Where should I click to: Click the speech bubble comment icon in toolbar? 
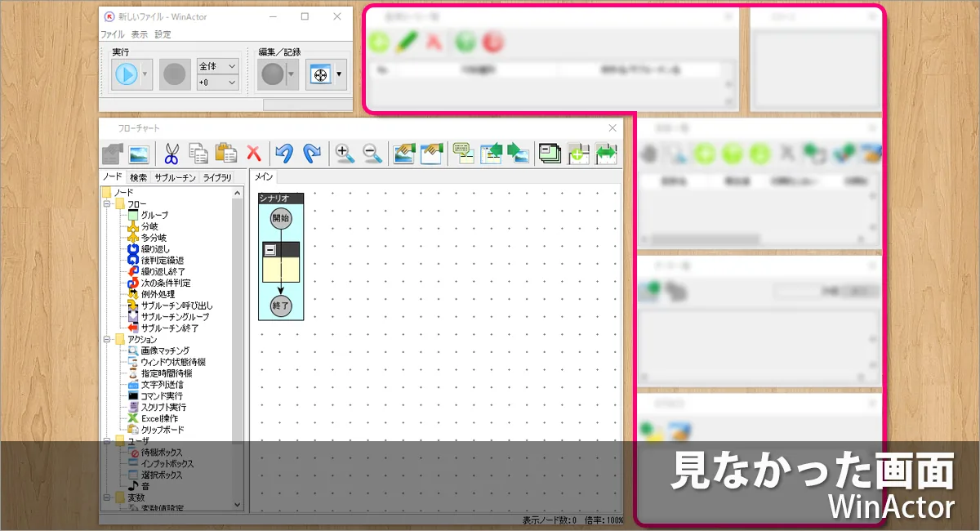pyautogui.click(x=462, y=153)
